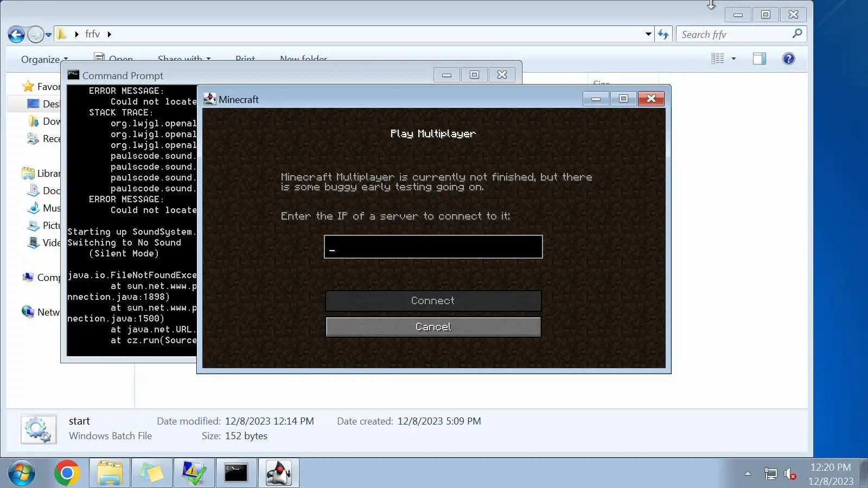Click Show desktop strip at taskbar end
The width and height of the screenshot is (868, 488).
[864, 473]
